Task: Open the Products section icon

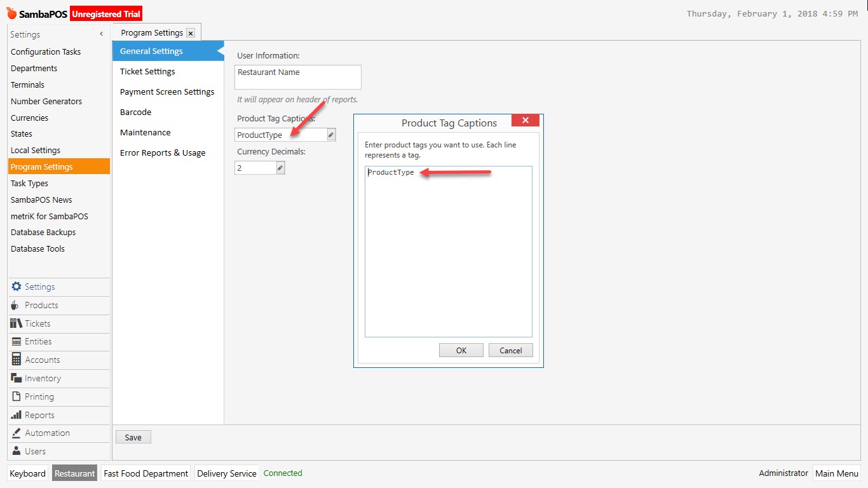Action: point(18,305)
